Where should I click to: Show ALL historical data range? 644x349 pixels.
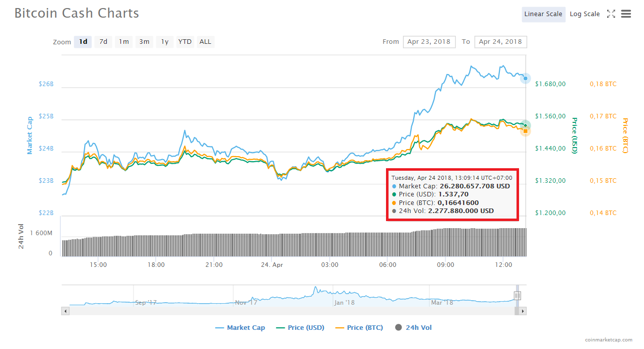pos(205,42)
